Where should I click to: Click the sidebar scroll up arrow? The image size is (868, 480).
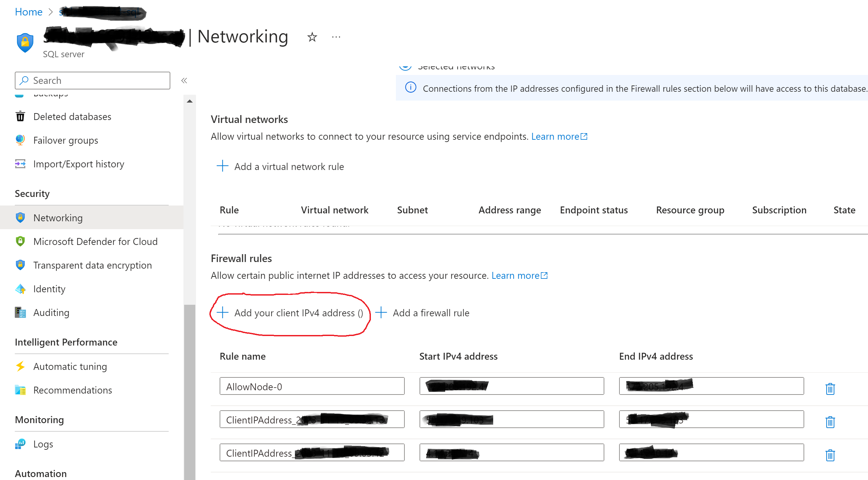190,101
